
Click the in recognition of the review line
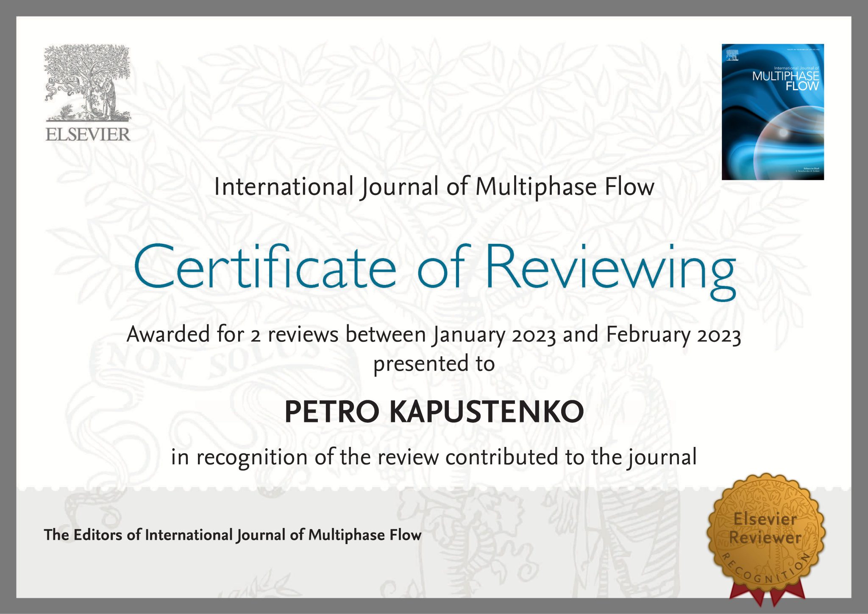tap(434, 457)
